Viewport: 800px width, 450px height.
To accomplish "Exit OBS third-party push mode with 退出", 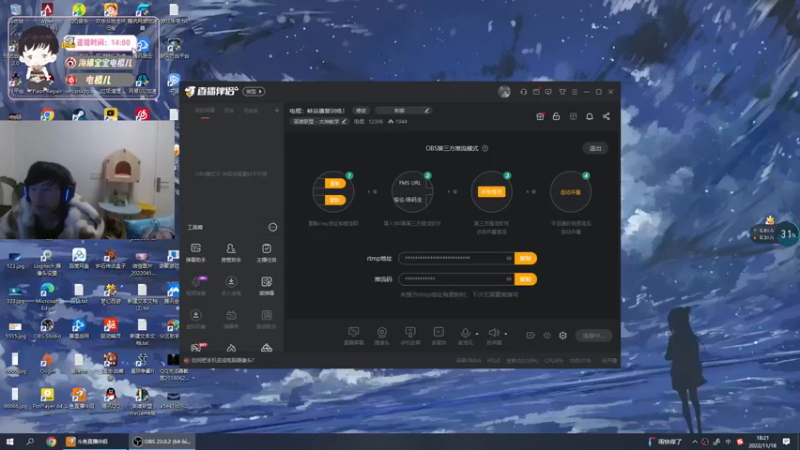I will [x=595, y=148].
